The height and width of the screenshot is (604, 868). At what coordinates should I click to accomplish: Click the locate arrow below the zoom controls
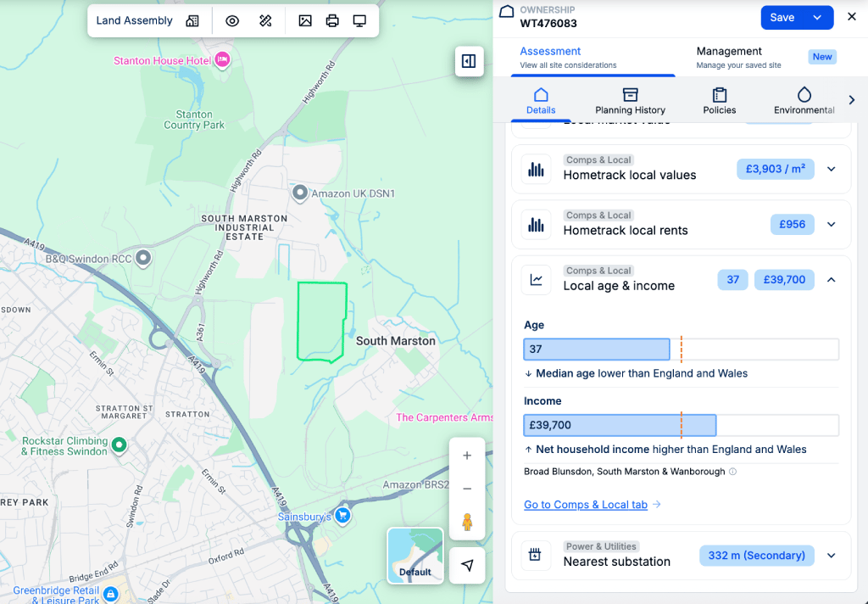(x=467, y=565)
